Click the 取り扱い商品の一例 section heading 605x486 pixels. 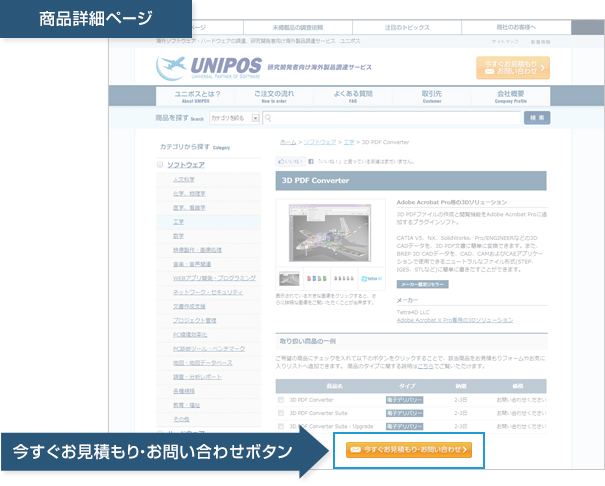tap(308, 341)
